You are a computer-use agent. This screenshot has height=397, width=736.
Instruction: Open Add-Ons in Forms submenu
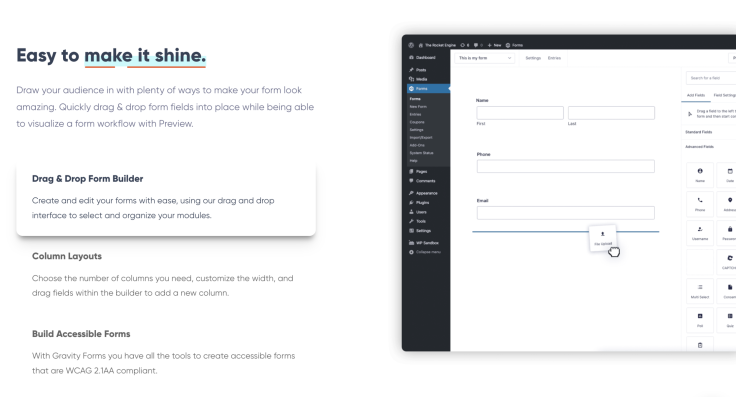click(x=417, y=145)
